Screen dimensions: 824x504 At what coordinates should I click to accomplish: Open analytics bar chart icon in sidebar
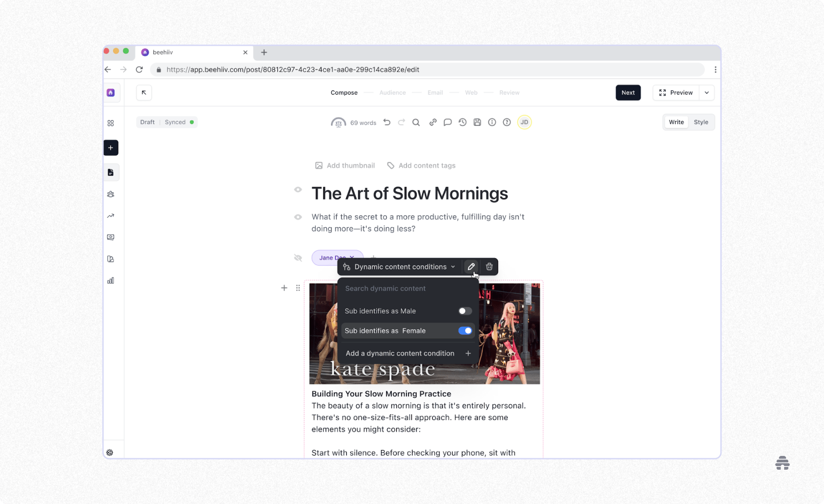click(111, 281)
